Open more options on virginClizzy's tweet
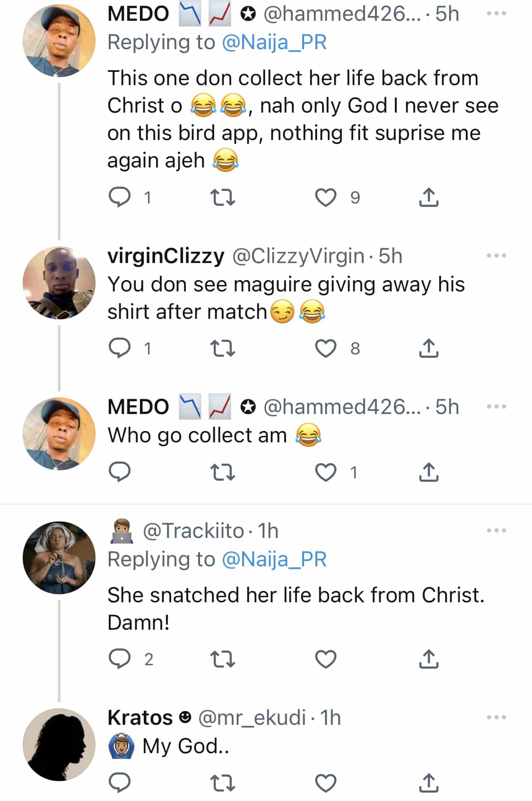532x801 pixels. coord(496,256)
